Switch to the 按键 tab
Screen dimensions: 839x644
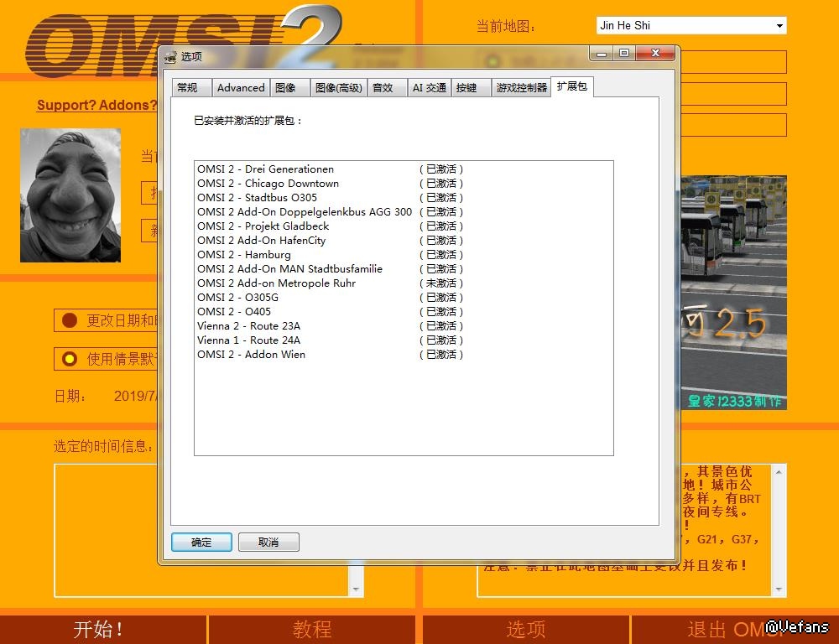click(472, 88)
